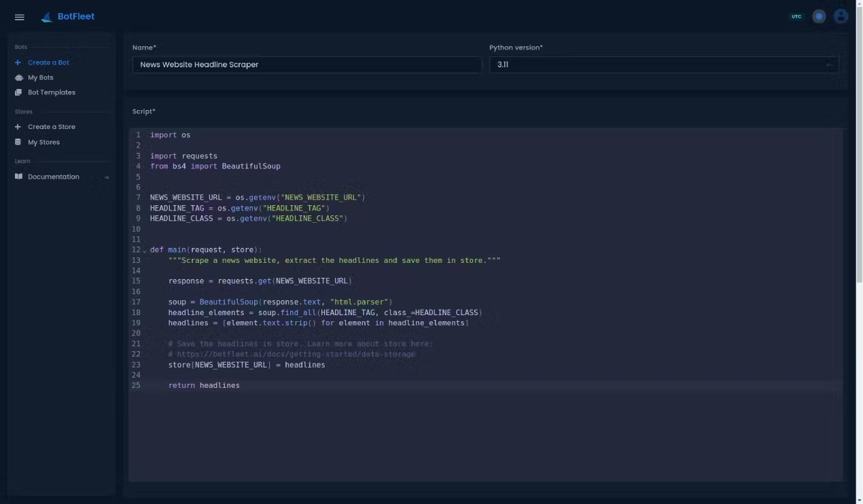863x504 pixels.
Task: Click the plus icon beside Create a Bot
Action: [x=18, y=62]
